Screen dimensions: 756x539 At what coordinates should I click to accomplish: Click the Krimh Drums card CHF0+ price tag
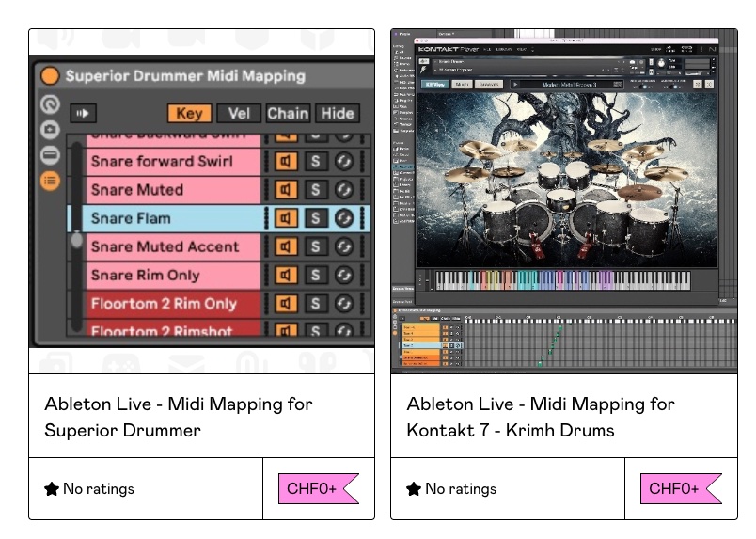681,488
